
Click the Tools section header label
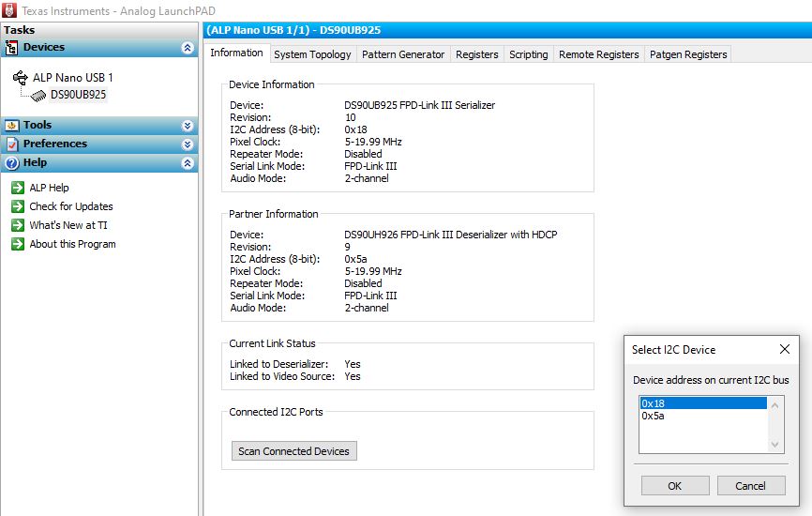click(38, 125)
